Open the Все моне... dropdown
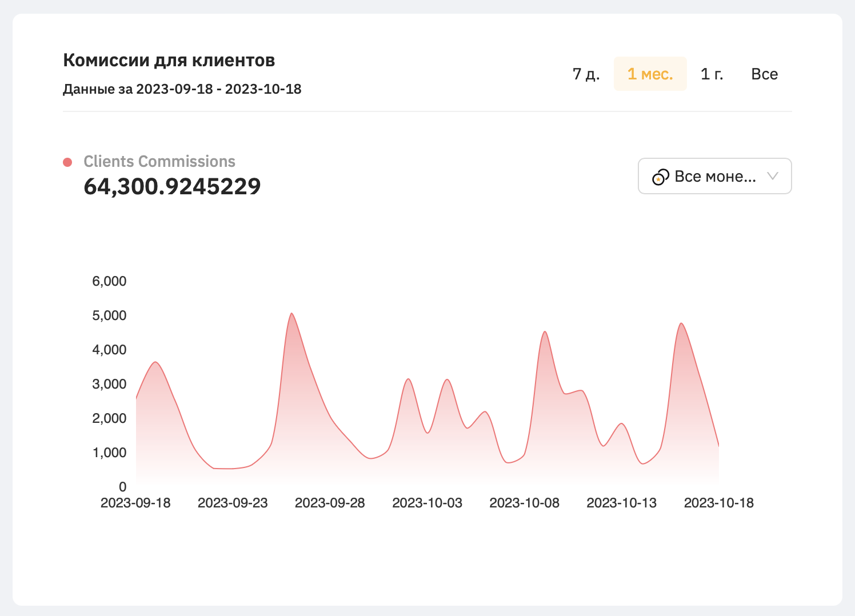 click(x=714, y=176)
